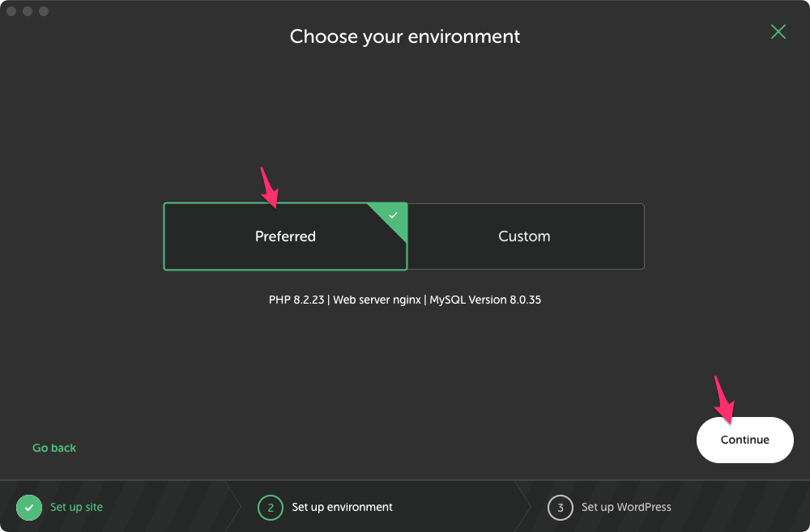The height and width of the screenshot is (532, 810).
Task: Click the MySQL Version 8.0.35 text
Action: click(x=485, y=300)
